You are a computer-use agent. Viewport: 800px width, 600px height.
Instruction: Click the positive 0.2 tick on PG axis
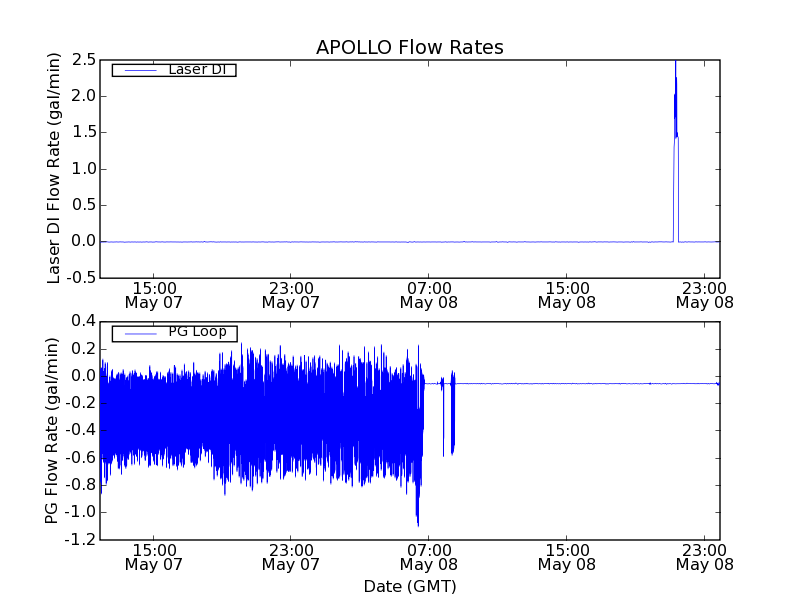pos(84,349)
